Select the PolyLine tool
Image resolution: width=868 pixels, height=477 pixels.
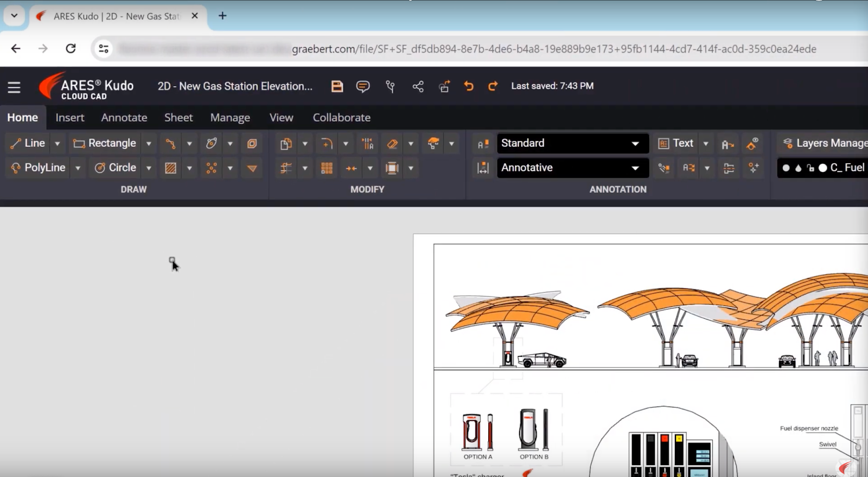(38, 167)
